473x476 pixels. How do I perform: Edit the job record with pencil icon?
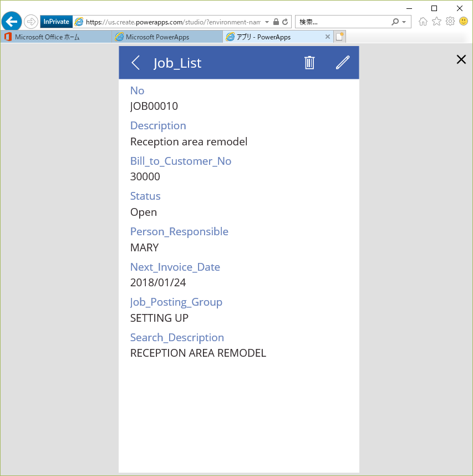pos(343,63)
